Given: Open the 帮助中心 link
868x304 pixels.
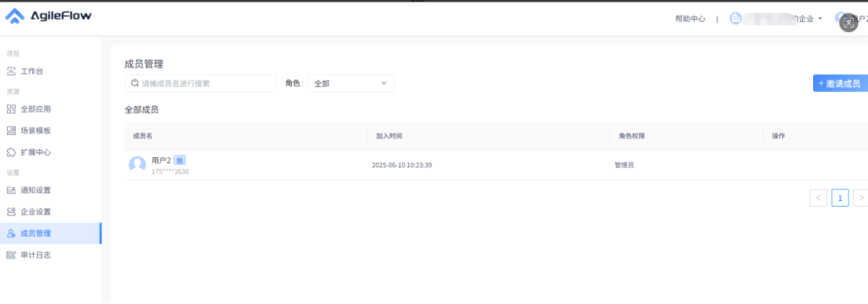Looking at the screenshot, I should [691, 19].
